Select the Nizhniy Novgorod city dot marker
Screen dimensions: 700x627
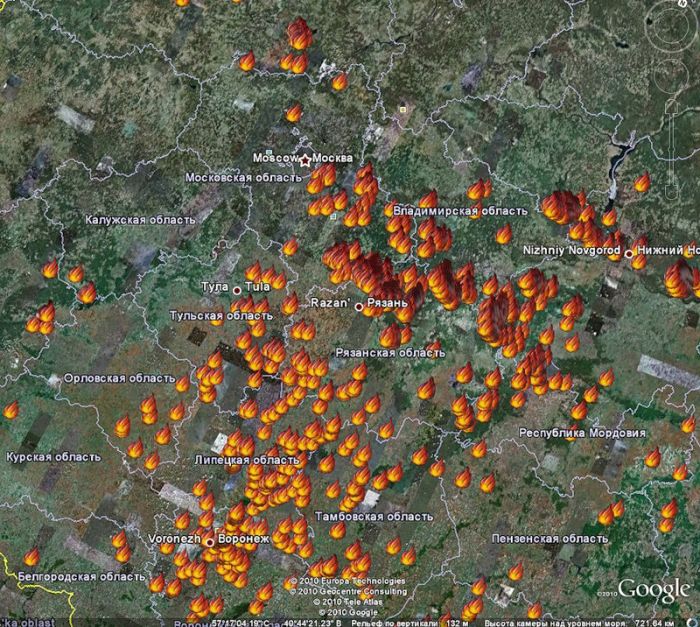pyautogui.click(x=628, y=254)
